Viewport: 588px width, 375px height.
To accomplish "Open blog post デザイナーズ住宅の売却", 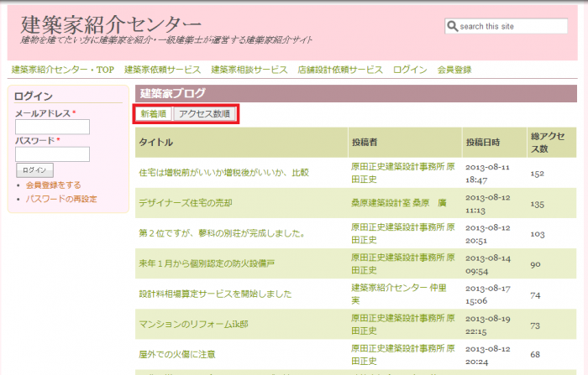I will point(185,203).
